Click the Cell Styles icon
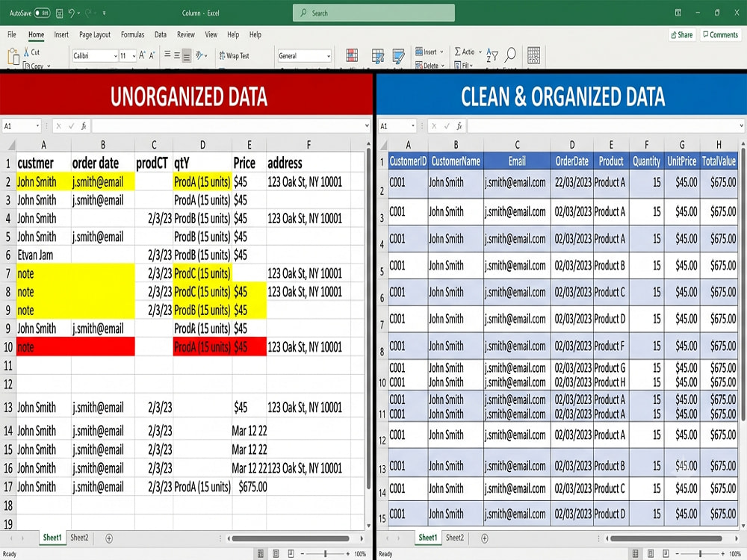747x560 pixels. (x=398, y=56)
